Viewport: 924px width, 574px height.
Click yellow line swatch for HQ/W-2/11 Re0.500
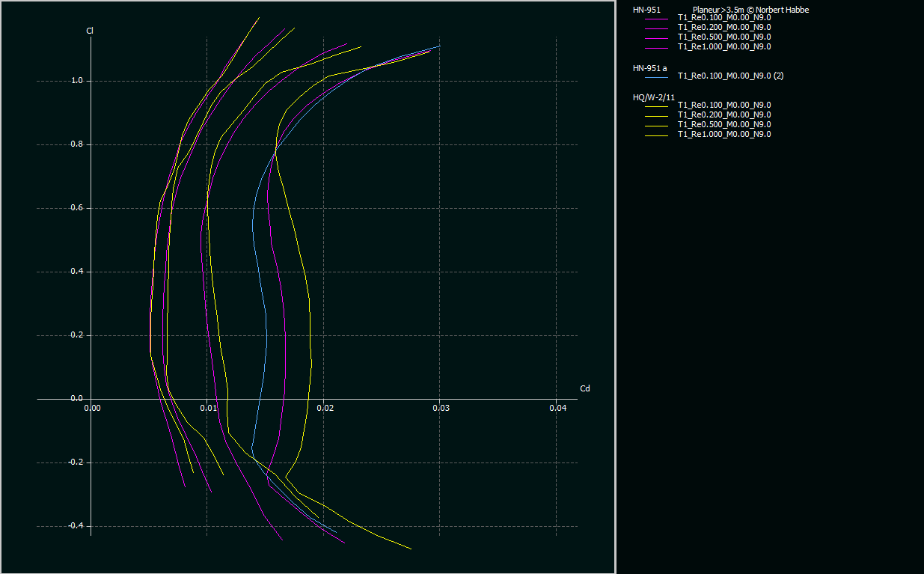[655, 125]
